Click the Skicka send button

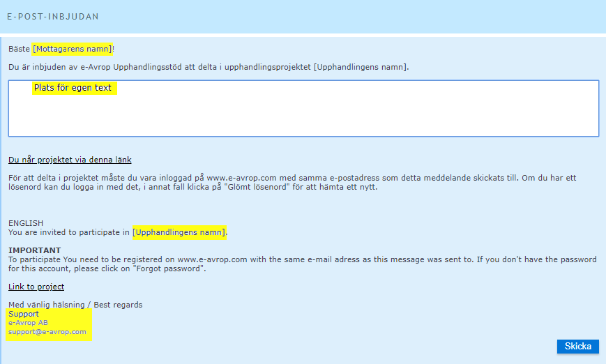[578, 347]
